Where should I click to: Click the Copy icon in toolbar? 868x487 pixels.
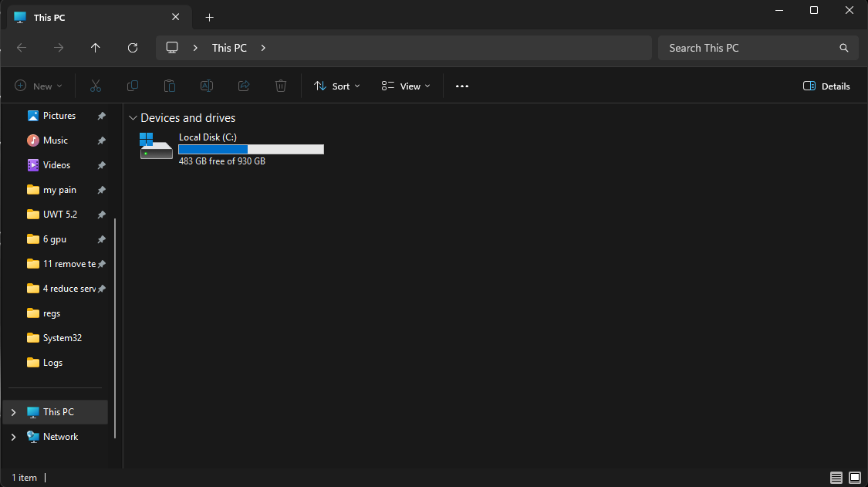point(133,86)
